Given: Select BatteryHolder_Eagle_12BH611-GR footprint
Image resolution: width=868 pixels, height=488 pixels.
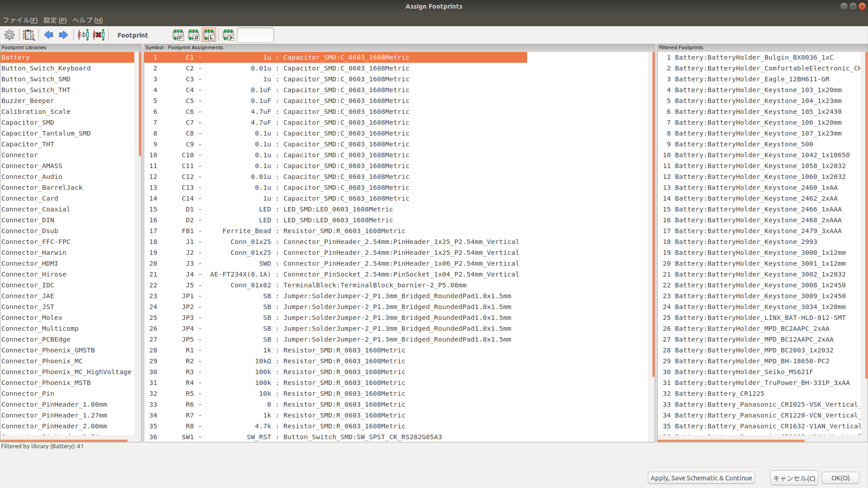Looking at the screenshot, I should tap(759, 79).
